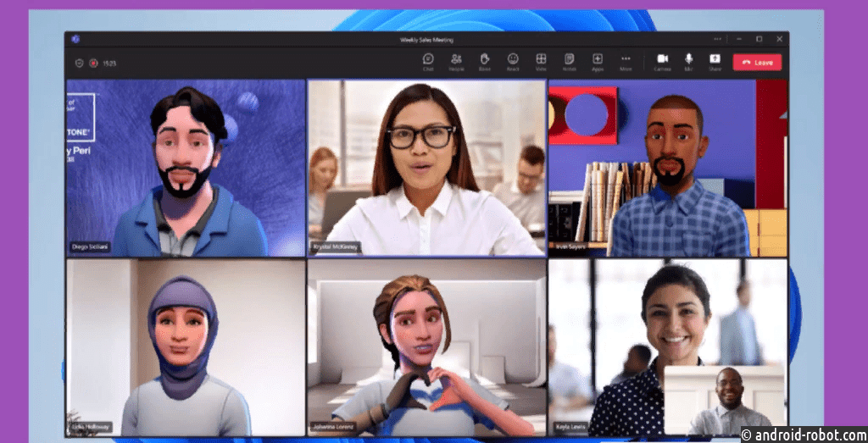Select Krystal McKinney's video tile
The image size is (868, 443).
tap(427, 168)
